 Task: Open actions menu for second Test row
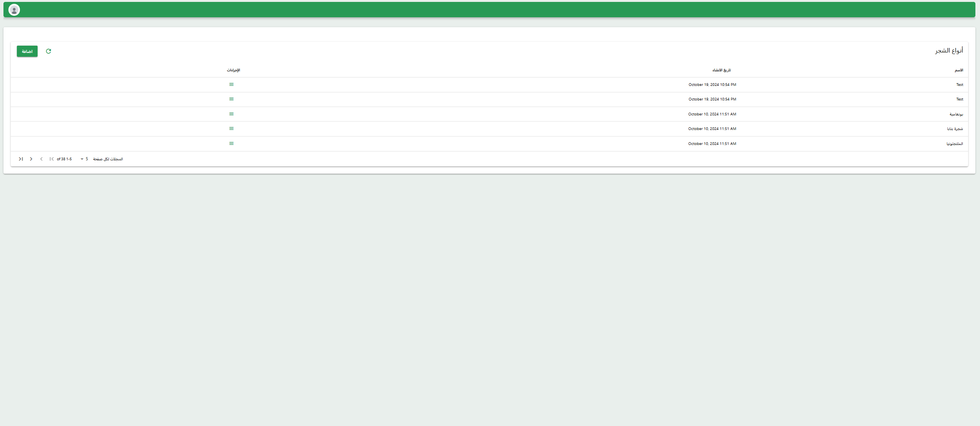(x=231, y=99)
